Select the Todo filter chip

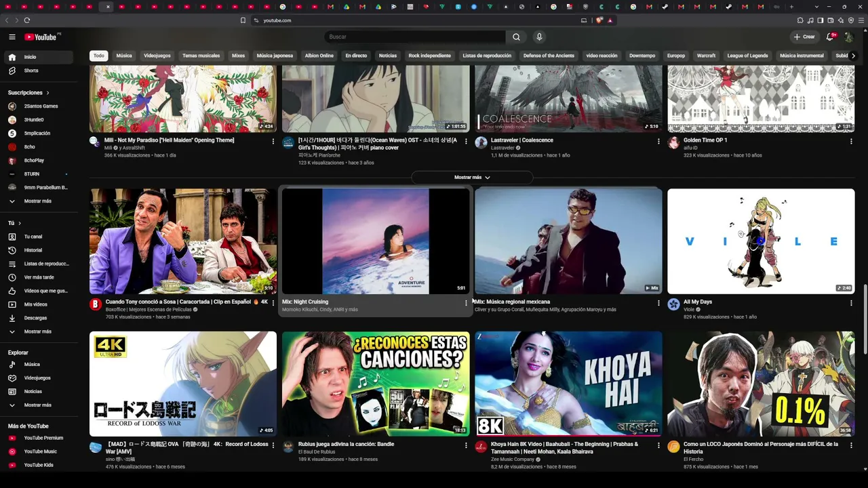tap(99, 56)
